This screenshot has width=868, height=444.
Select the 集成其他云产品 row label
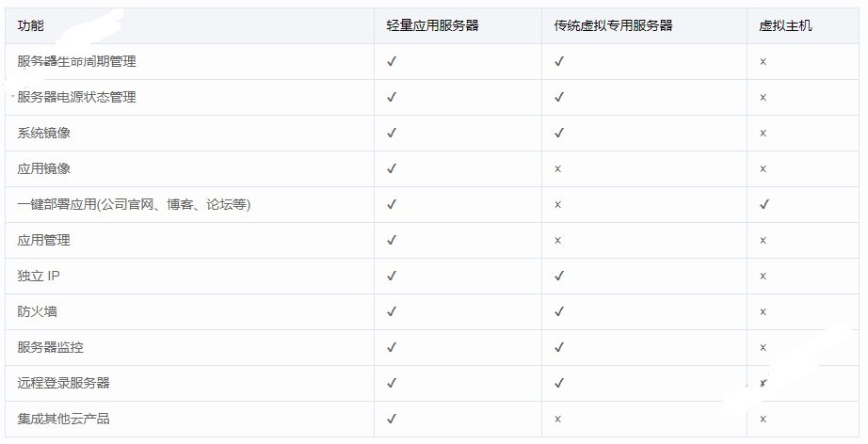(x=63, y=420)
